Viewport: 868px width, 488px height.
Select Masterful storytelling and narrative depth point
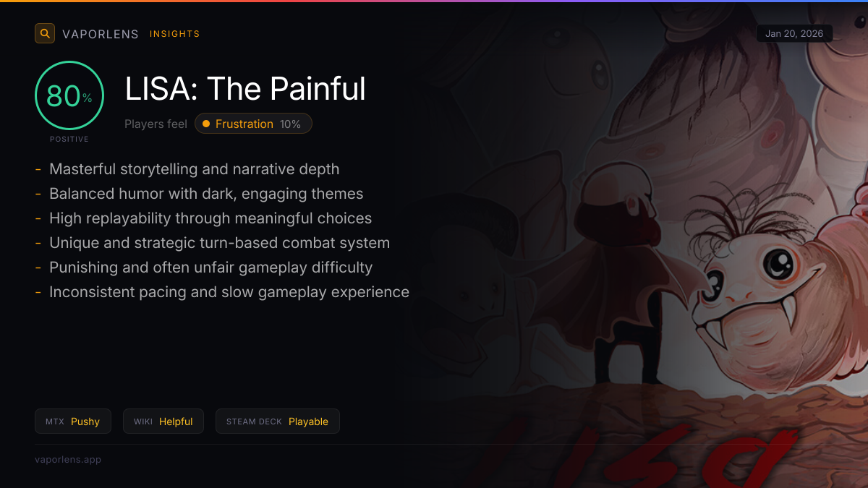[x=194, y=169]
